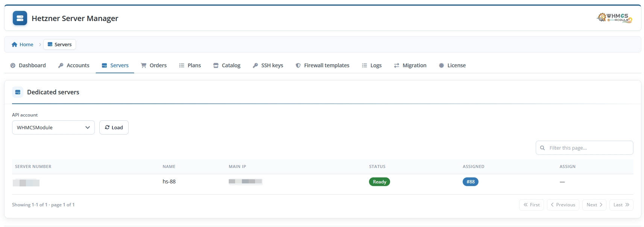This screenshot has height=227, width=644.
Task: Select the Servers tab
Action: pos(115,65)
